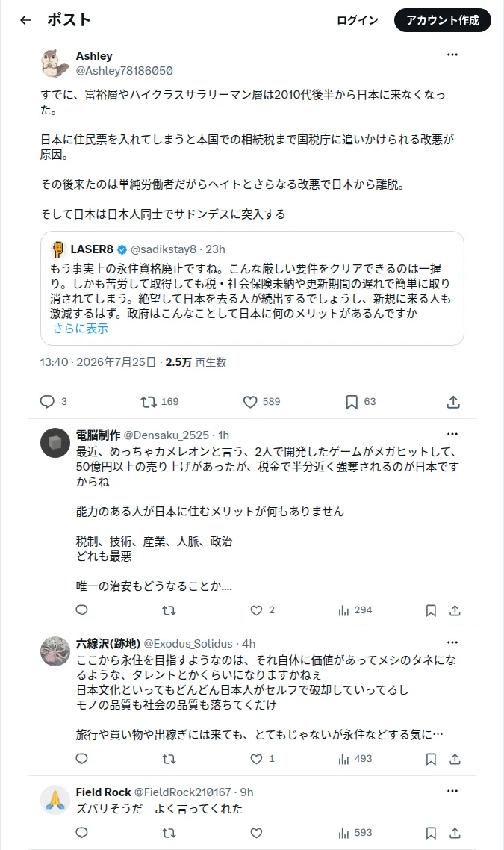
Task: Open the quoted LASER8 post
Action: [252, 288]
